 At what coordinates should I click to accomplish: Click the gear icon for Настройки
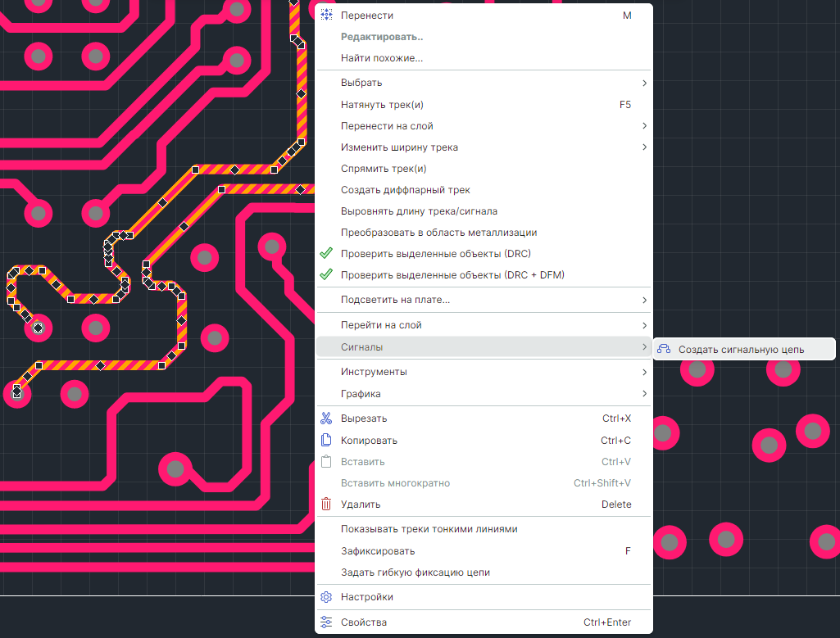point(326,597)
